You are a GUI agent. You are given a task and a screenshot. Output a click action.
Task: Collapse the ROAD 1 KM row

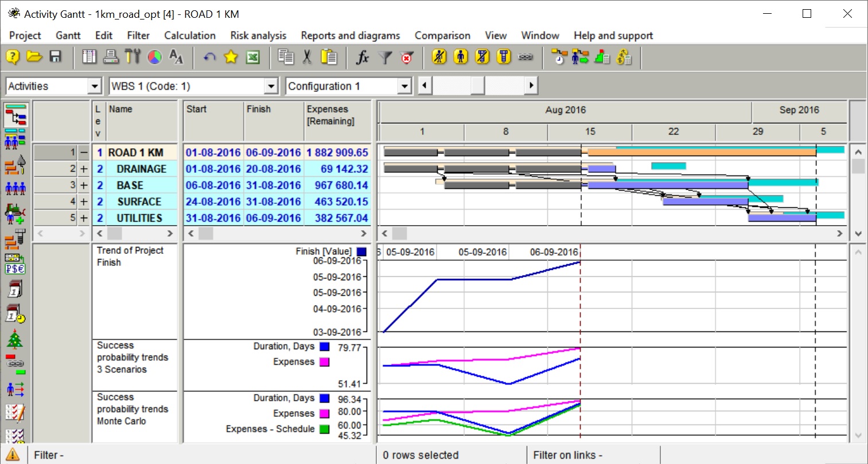point(84,153)
